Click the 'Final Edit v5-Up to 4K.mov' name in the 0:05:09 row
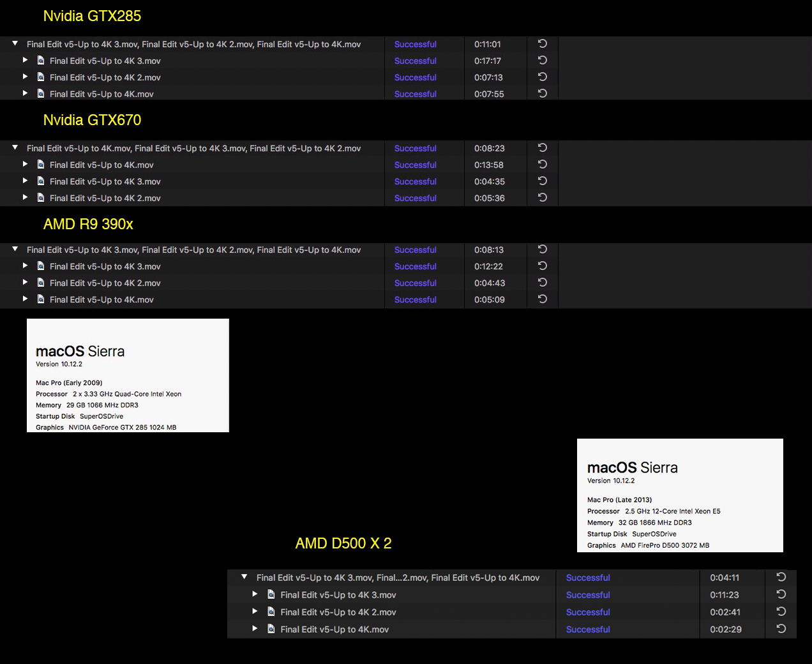 coord(101,299)
